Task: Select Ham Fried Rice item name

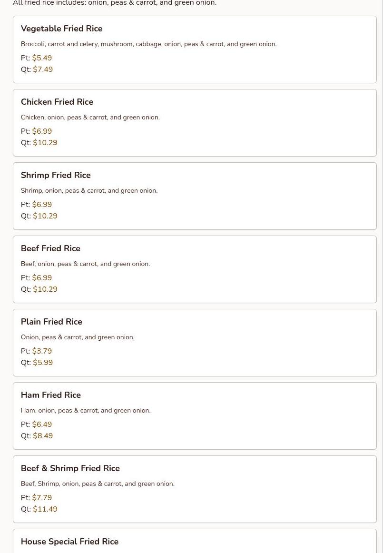Action: click(x=51, y=395)
